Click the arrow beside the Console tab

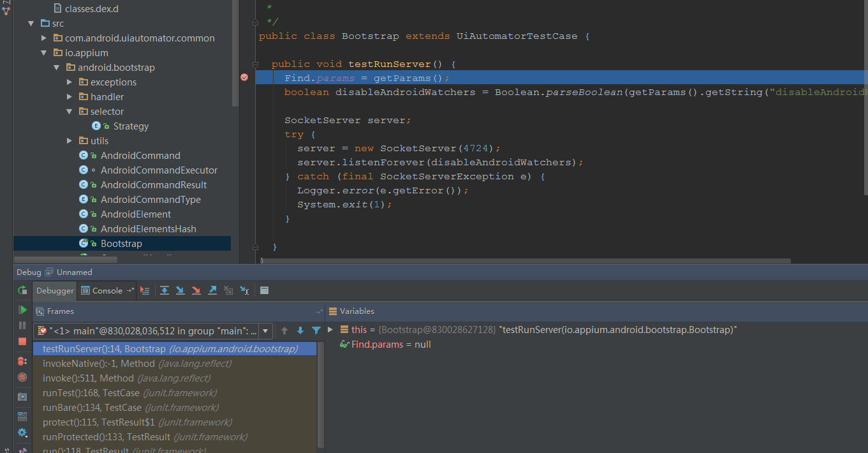(130, 290)
